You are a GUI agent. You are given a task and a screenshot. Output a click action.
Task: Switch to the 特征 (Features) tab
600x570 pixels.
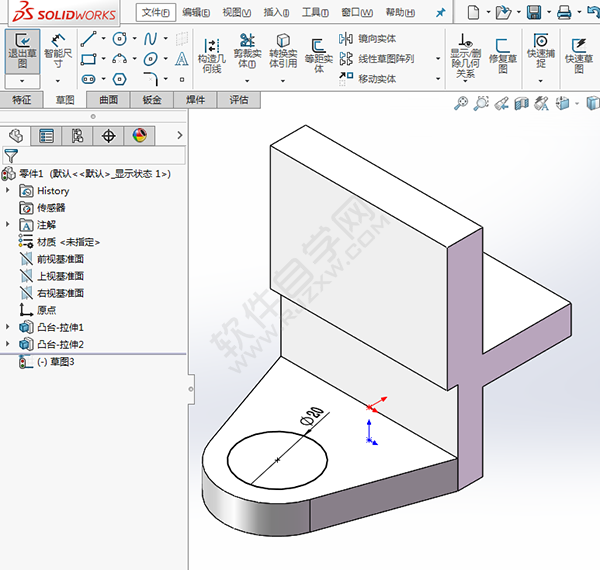[x=22, y=101]
